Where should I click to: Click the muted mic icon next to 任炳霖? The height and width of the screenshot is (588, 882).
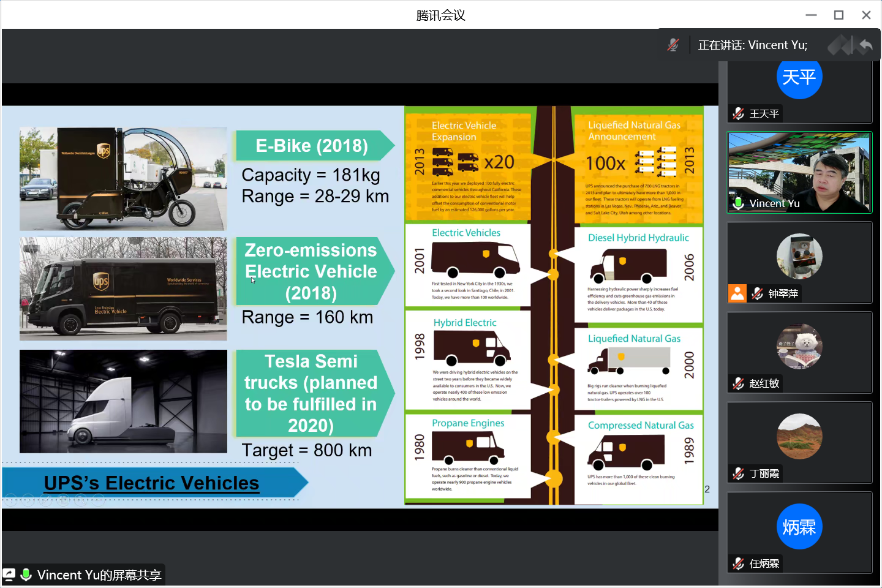tap(739, 563)
